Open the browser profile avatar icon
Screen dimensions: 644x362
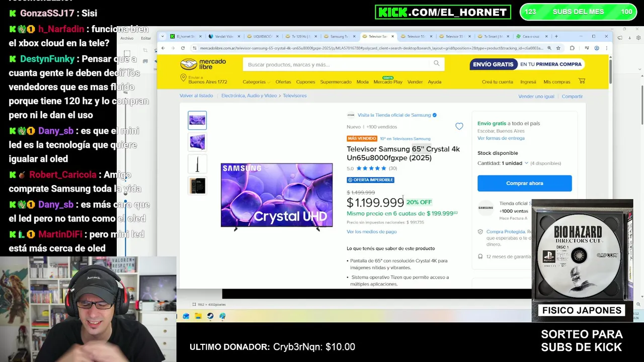pyautogui.click(x=597, y=48)
